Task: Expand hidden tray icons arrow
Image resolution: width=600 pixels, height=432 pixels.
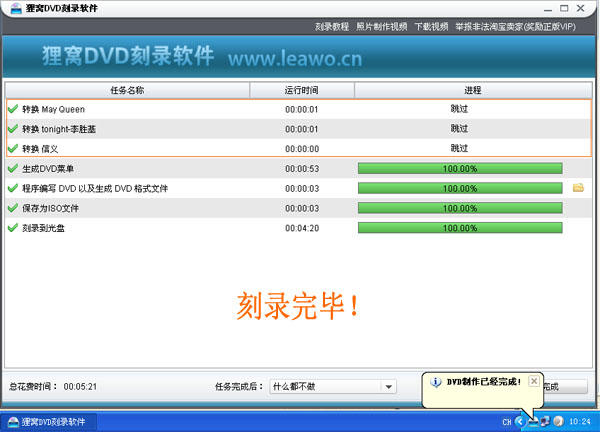Action: [x=520, y=422]
